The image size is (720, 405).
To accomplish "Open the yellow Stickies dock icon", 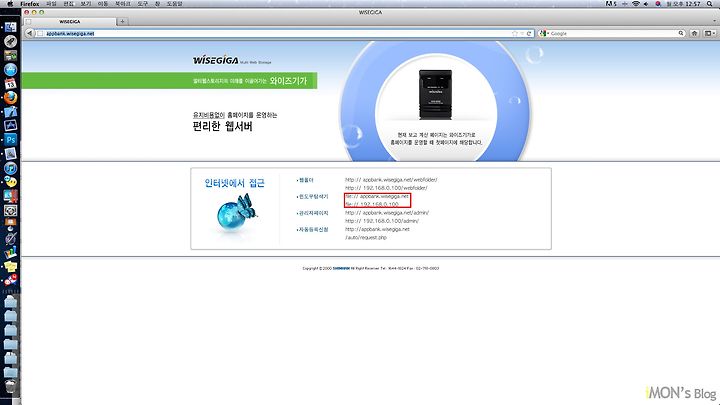I will 10,266.
